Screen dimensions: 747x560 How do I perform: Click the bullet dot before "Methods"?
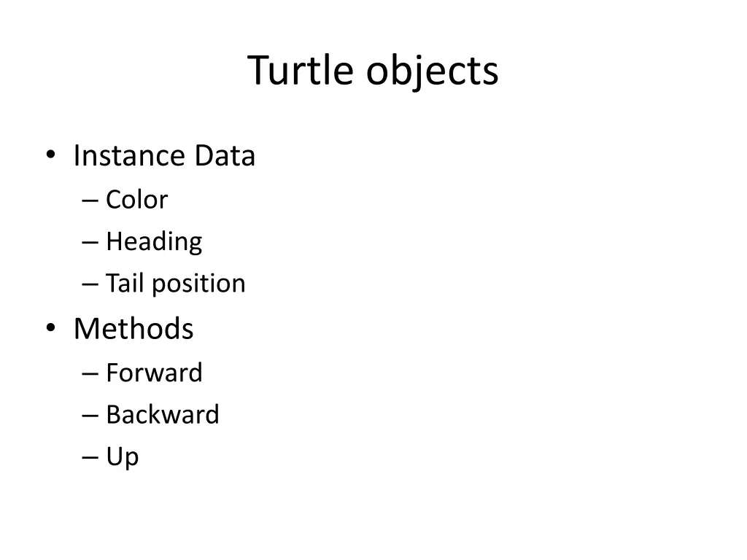pyautogui.click(x=50, y=329)
